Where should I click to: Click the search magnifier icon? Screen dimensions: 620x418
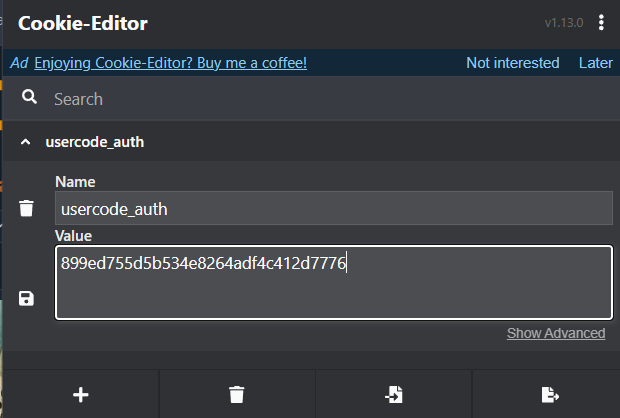[29, 96]
